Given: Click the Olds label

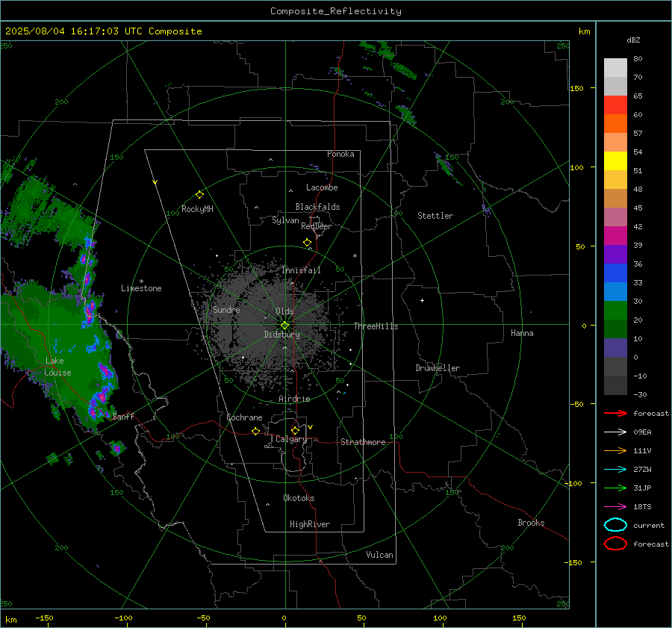Looking at the screenshot, I should click(284, 311).
